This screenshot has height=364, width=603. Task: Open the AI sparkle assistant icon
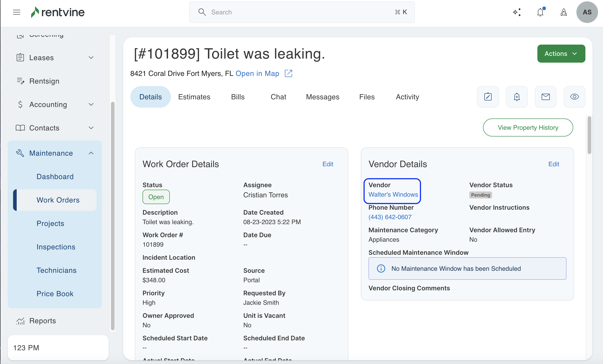coord(517,12)
